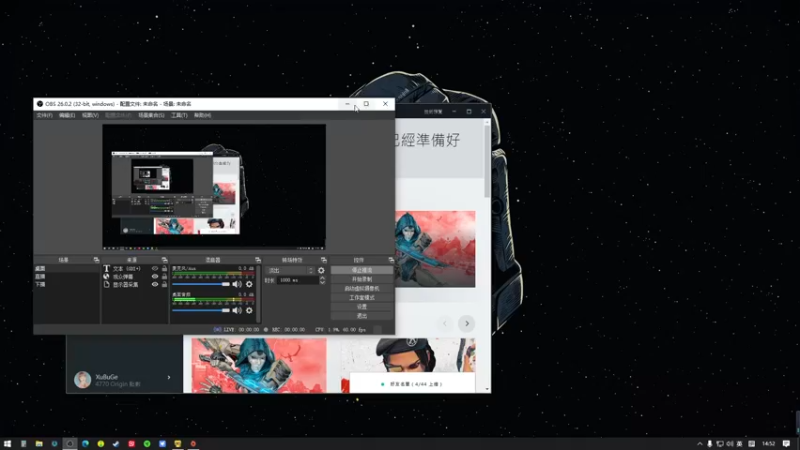The height and width of the screenshot is (450, 800).
Task: Decrease transition duration with the down arrow
Action: tap(322, 282)
